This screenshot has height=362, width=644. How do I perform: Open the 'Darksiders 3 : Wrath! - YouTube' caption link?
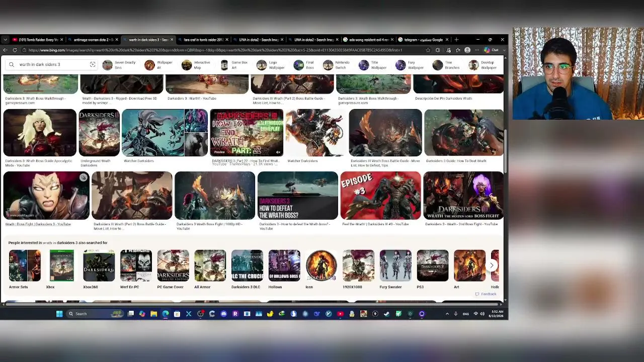tap(192, 99)
